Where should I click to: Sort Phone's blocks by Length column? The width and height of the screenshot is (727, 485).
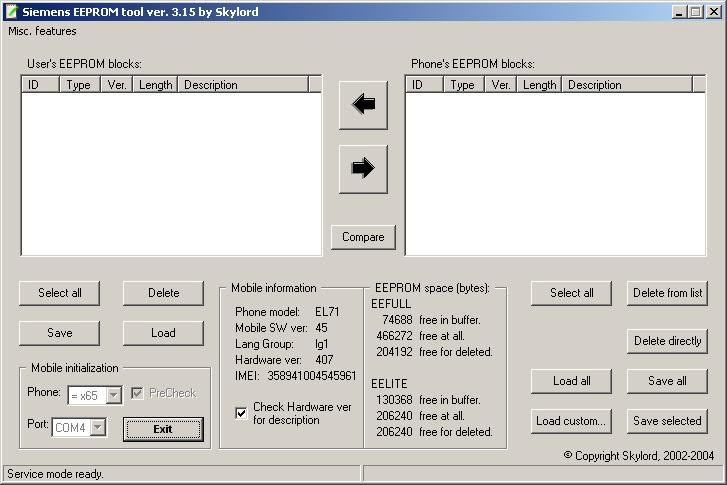click(x=539, y=85)
